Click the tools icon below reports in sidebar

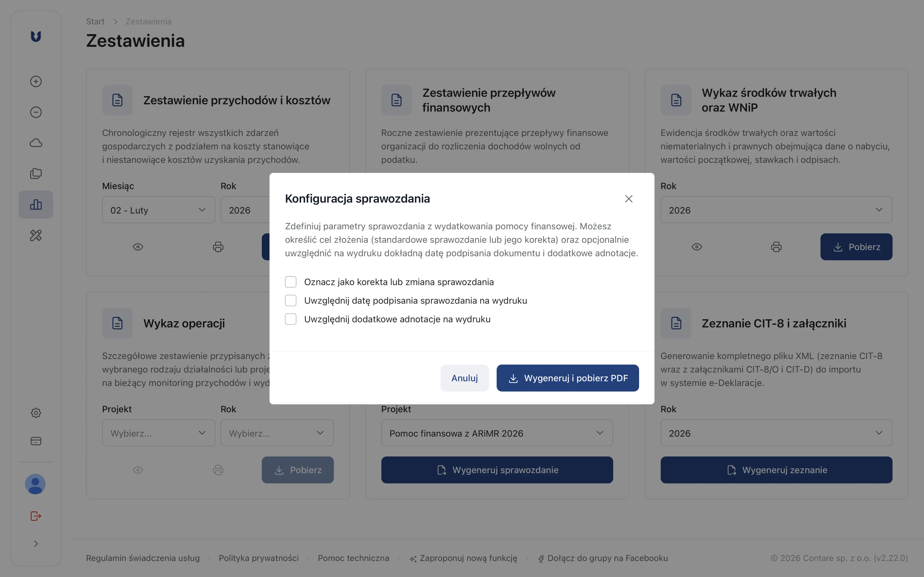35,236
